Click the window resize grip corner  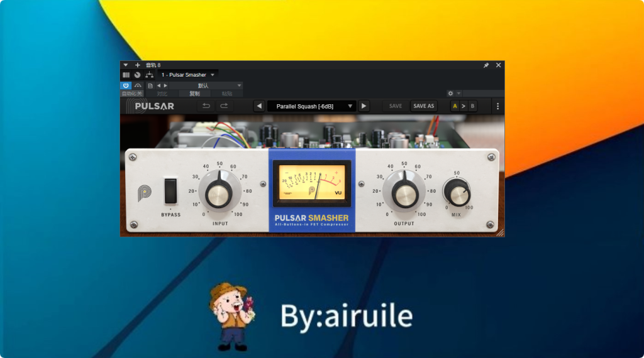(500, 233)
